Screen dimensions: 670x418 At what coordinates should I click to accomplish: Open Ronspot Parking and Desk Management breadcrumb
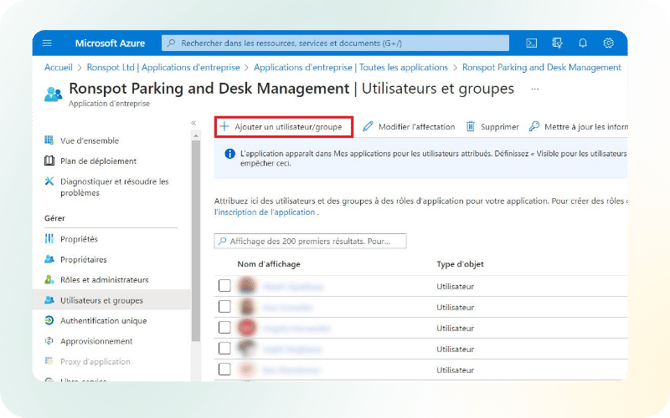click(542, 68)
